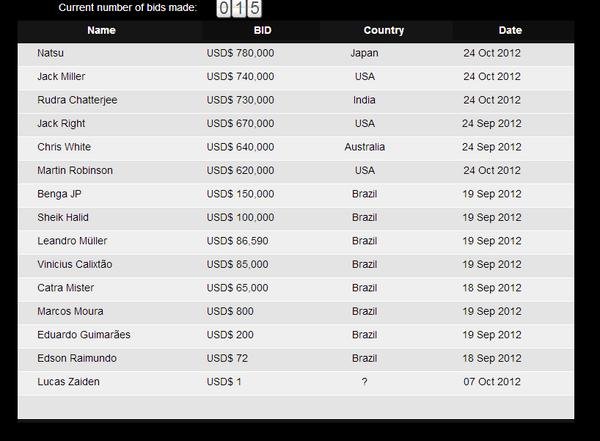Screen dimensions: 600x441
Task: Click the bid counter digits display
Action: [x=239, y=8]
